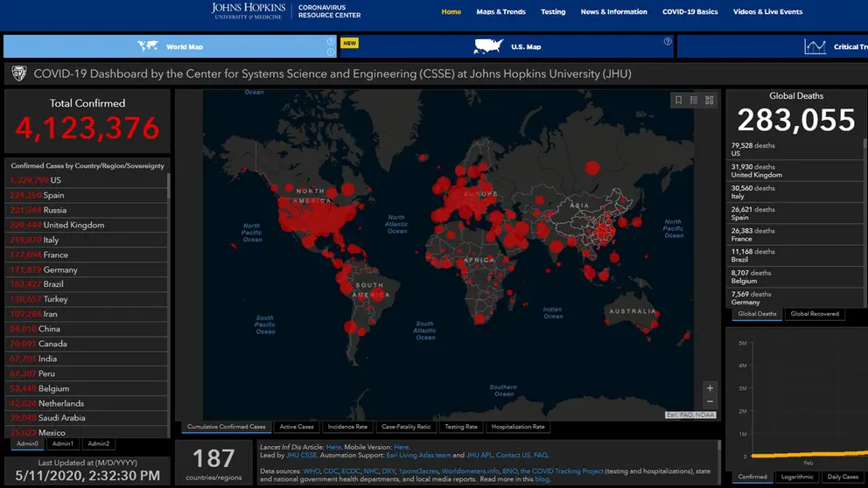The image size is (868, 488).
Task: Switch to Active Cases map tab
Action: coord(297,427)
